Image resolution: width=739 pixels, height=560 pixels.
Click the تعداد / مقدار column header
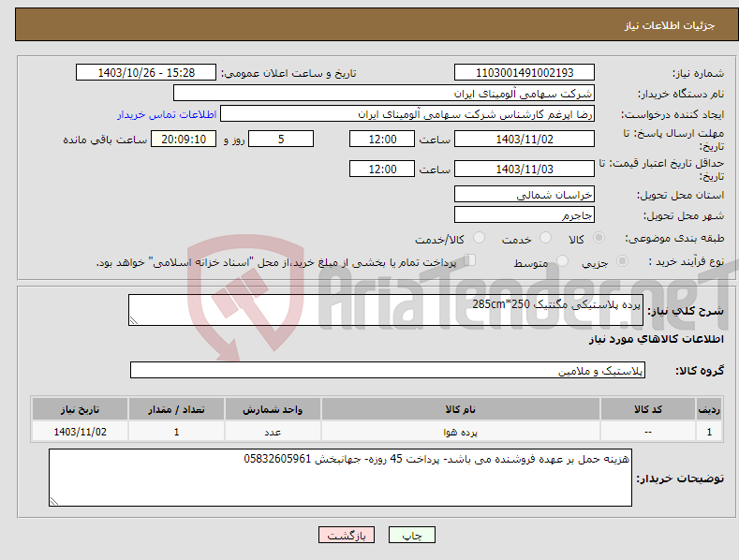pyautogui.click(x=176, y=409)
